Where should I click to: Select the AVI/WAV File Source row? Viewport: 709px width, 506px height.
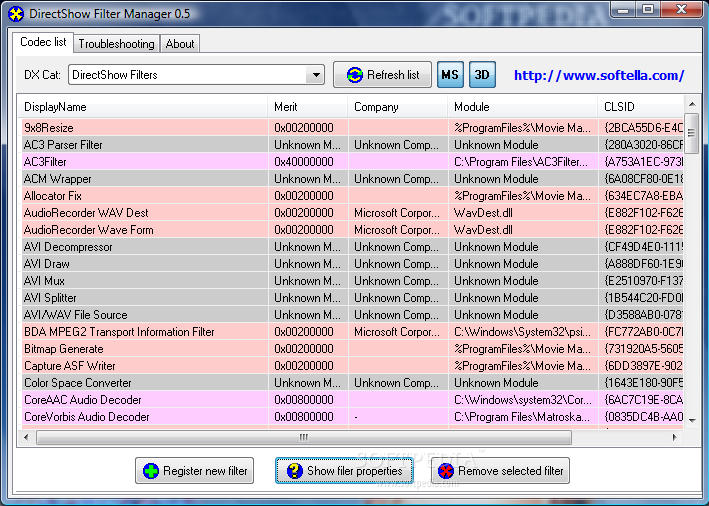click(352, 315)
